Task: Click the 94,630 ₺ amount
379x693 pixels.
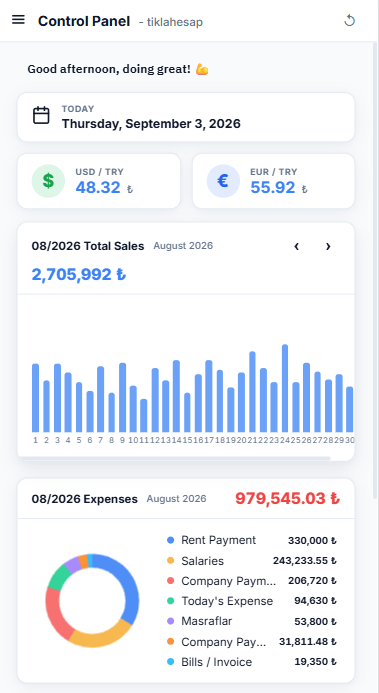Action: click(315, 601)
